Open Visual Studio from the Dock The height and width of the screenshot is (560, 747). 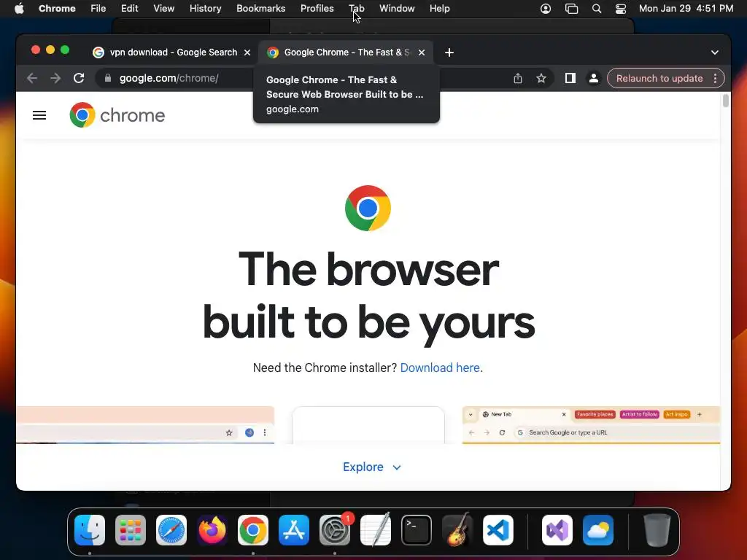tap(557, 530)
